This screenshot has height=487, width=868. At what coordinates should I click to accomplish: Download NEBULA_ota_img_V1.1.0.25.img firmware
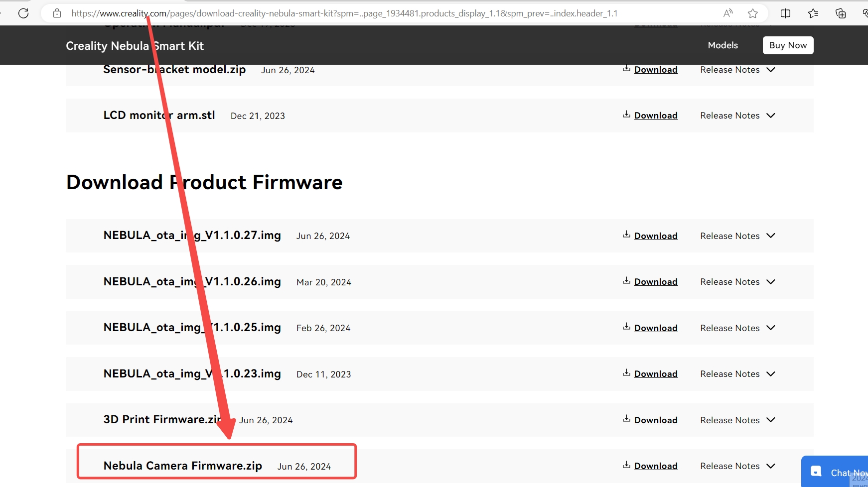[x=656, y=328]
